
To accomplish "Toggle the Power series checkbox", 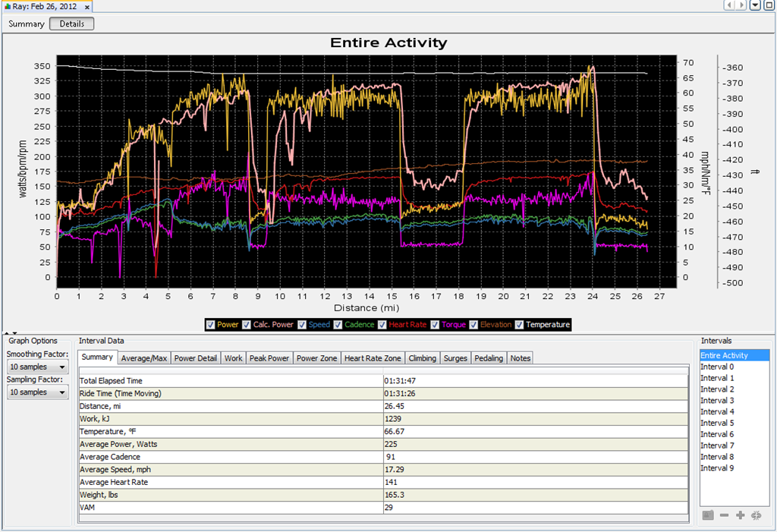I will coord(211,325).
